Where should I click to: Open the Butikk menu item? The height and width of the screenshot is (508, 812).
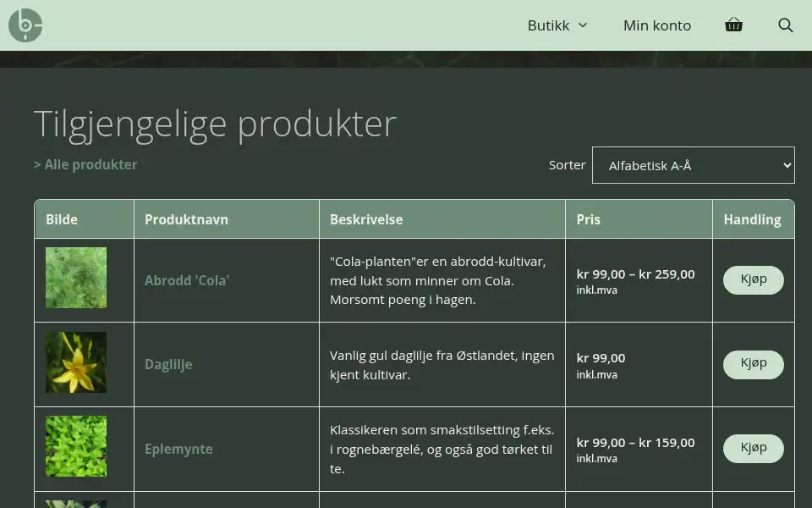[548, 25]
